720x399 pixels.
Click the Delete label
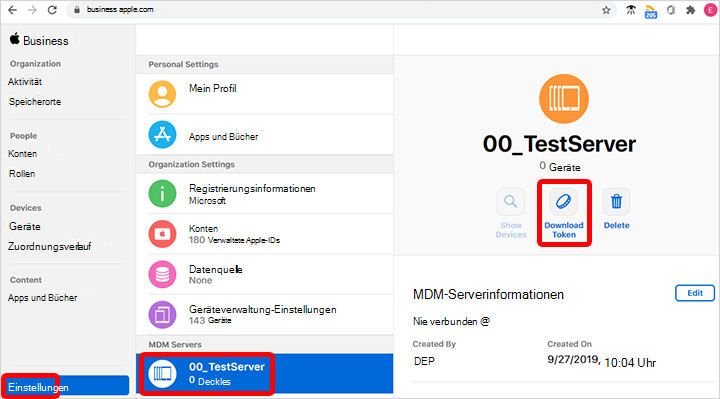point(616,225)
